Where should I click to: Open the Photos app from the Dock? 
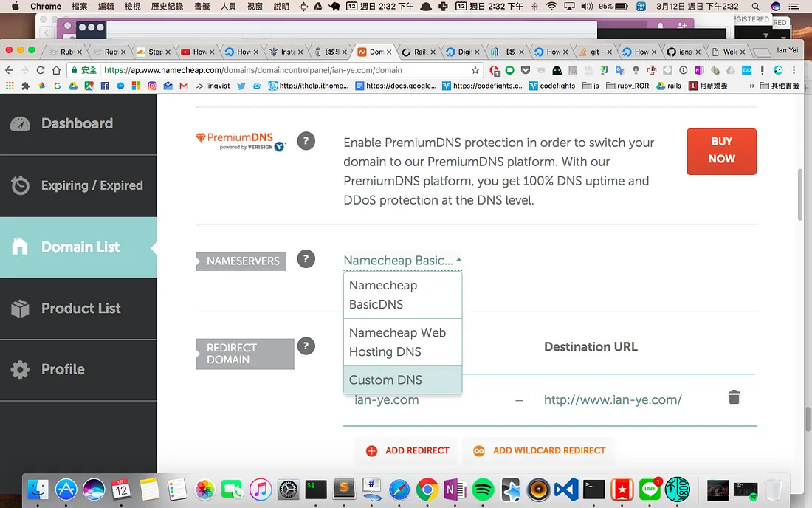click(x=205, y=490)
